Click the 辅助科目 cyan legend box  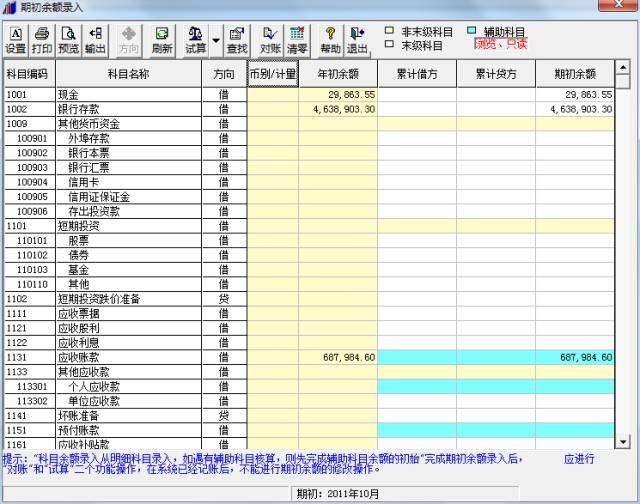pyautogui.click(x=471, y=31)
